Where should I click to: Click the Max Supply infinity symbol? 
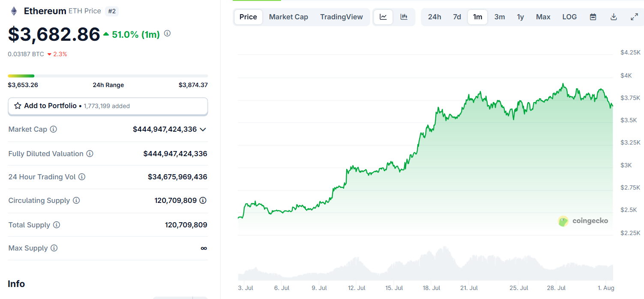[204, 248]
